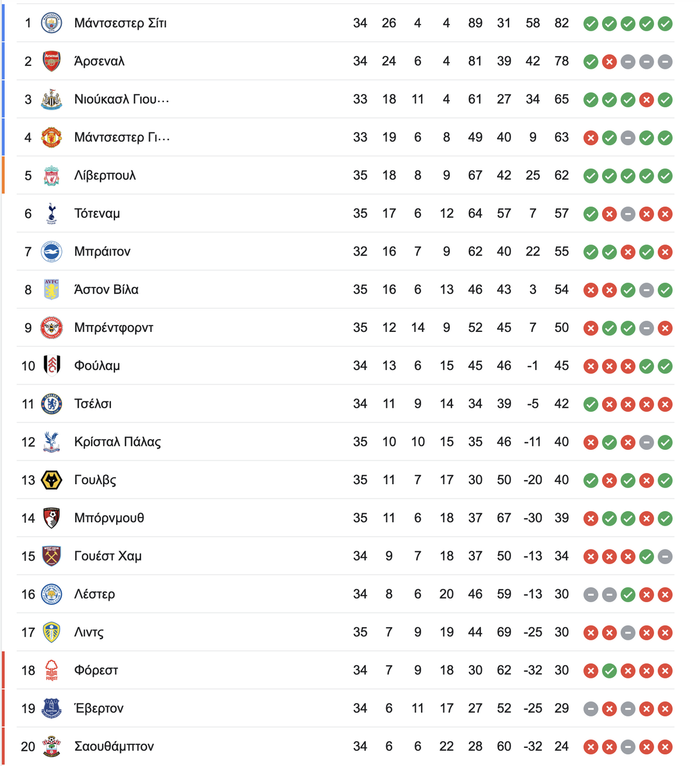Image resolution: width=700 pixels, height=766 pixels.
Task: Click the West Ham crest
Action: (x=51, y=556)
